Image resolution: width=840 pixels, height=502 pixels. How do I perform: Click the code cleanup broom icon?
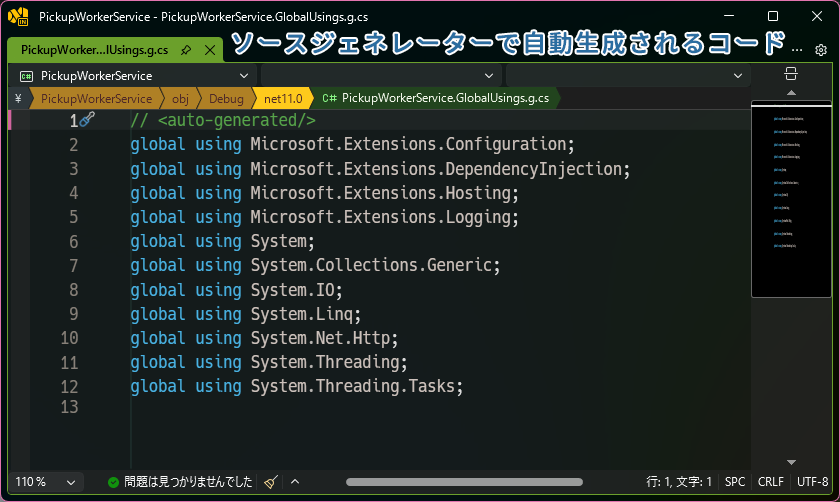271,482
